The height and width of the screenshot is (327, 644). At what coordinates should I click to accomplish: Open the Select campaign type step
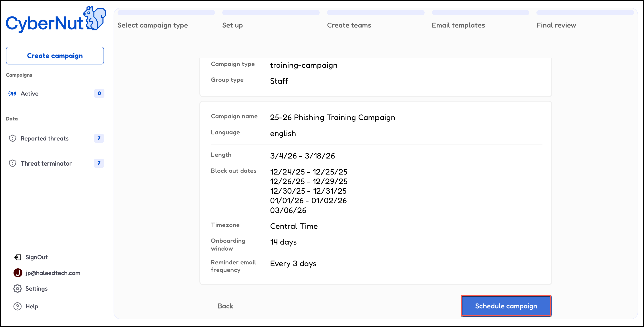click(152, 25)
